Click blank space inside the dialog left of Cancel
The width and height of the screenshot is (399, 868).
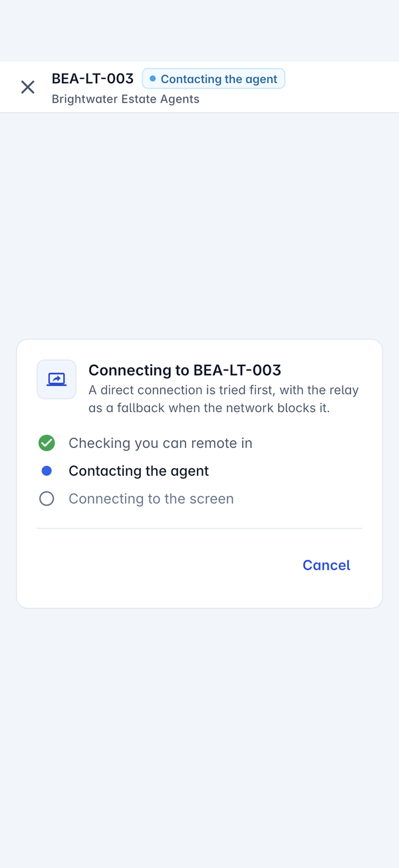tap(160, 565)
